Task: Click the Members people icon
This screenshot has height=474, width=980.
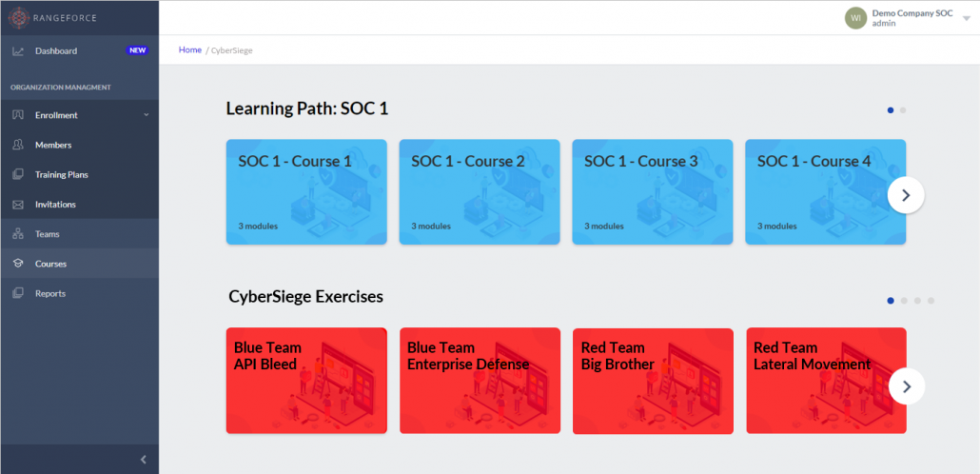Action: (x=18, y=145)
